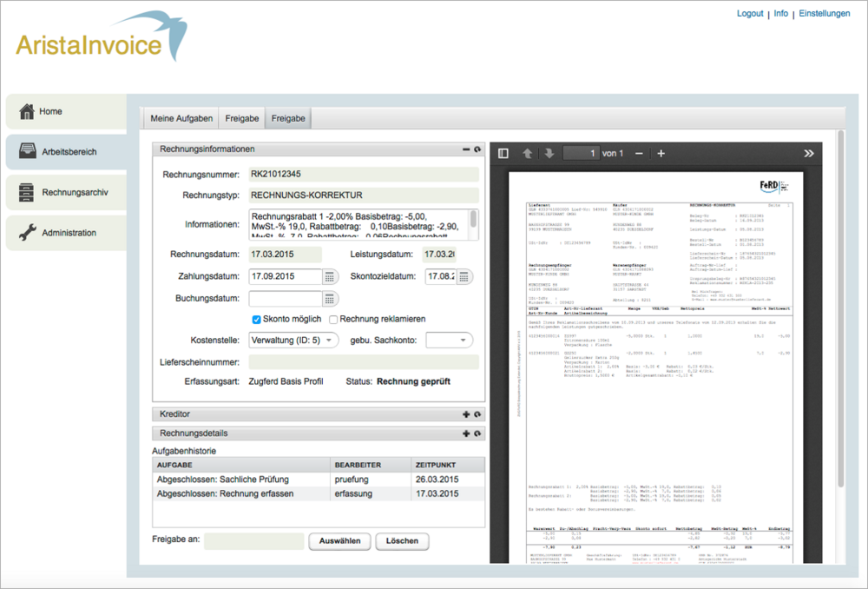Expand the Kreditor panel
The height and width of the screenshot is (589, 868).
(x=466, y=415)
